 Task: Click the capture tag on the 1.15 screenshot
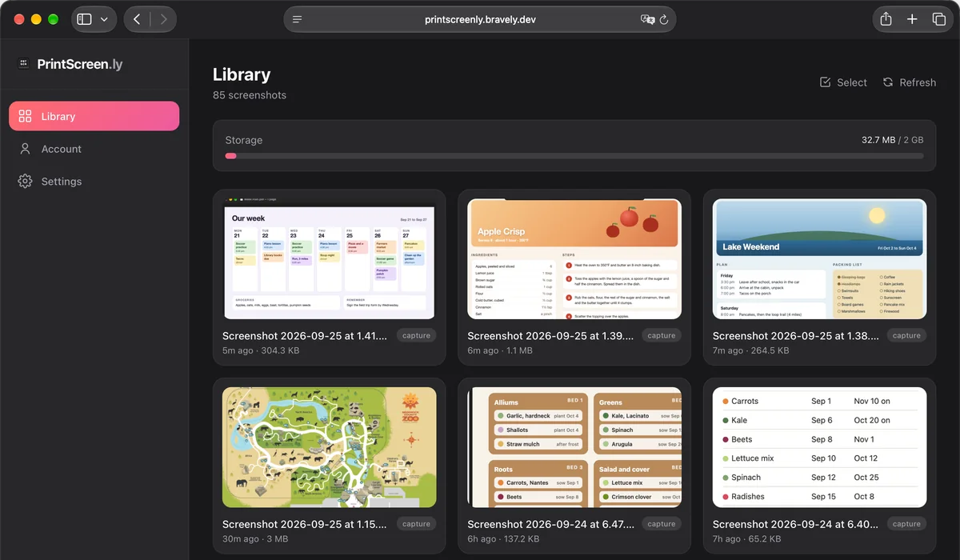[x=416, y=524]
